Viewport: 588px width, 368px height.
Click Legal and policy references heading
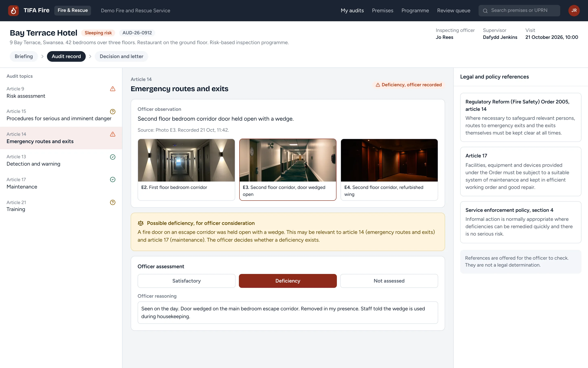coord(494,77)
